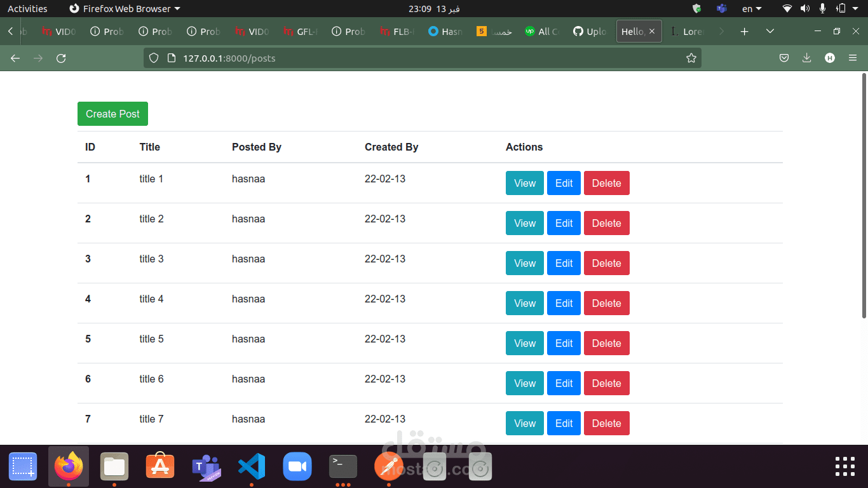Open the tracking protection shield in address bar
Screen dimensions: 868x488
(153, 58)
